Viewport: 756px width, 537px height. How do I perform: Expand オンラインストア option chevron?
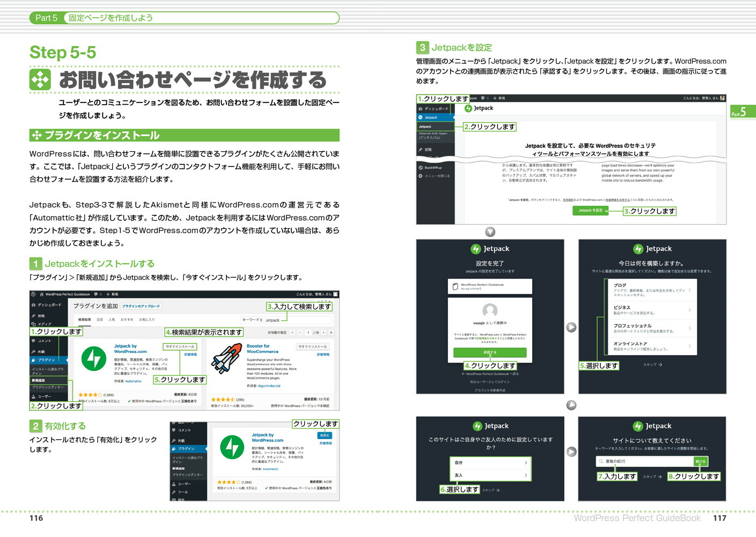click(x=689, y=346)
